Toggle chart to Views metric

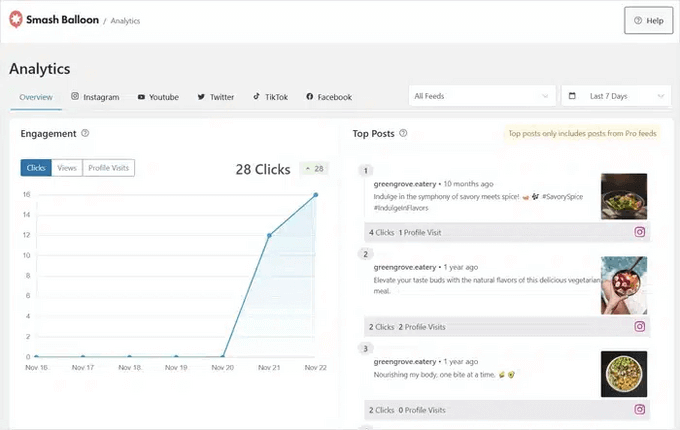pyautogui.click(x=67, y=168)
